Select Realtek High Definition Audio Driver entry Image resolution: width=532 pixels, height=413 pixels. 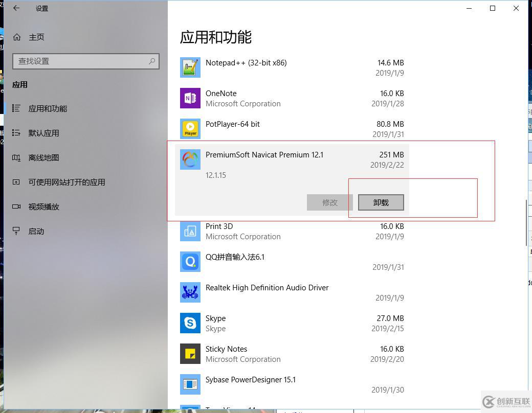(267, 288)
